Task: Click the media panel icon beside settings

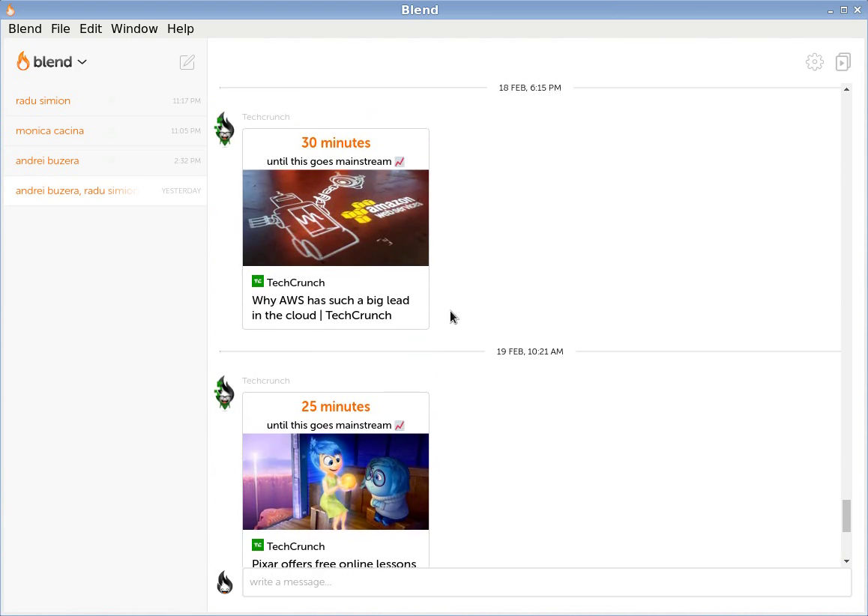Action: pyautogui.click(x=843, y=62)
